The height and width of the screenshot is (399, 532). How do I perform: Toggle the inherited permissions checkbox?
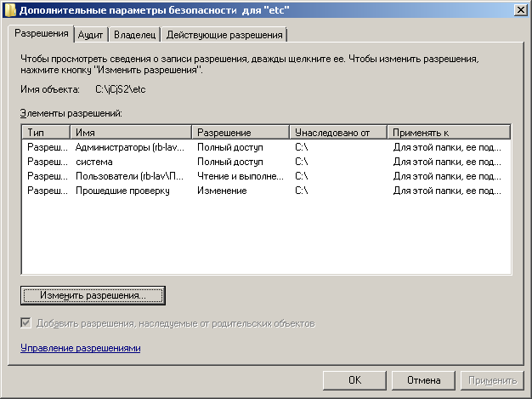coord(25,323)
